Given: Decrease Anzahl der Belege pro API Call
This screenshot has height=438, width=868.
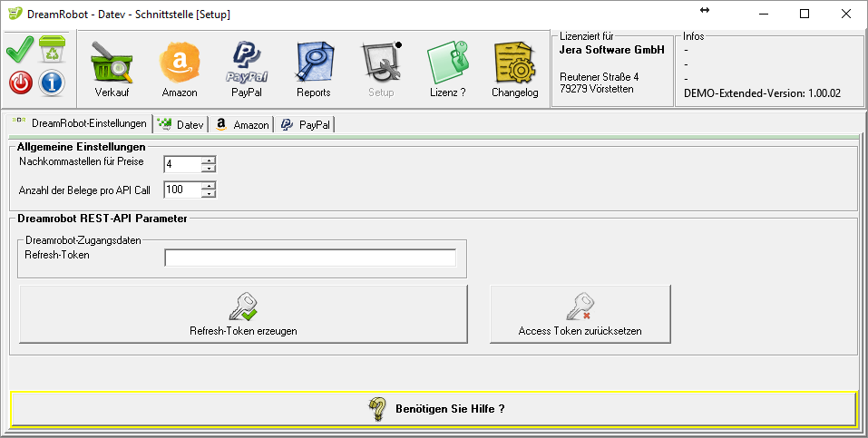Looking at the screenshot, I should coord(210,194).
